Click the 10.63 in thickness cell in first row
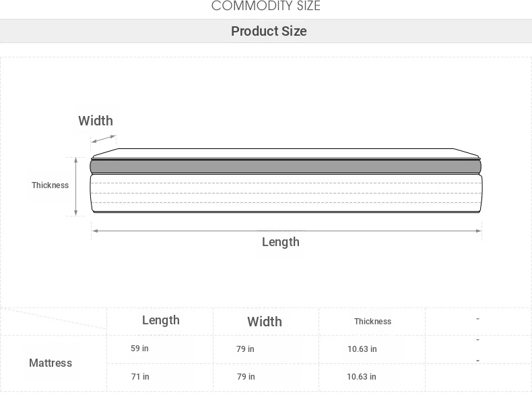 (x=362, y=349)
